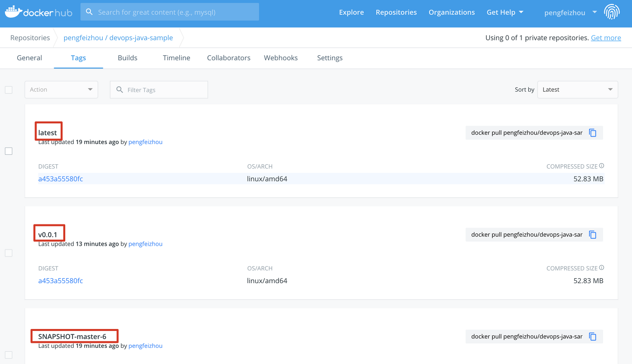Check the box for the v0.0.1 tag
This screenshot has height=364, width=632.
[8, 253]
